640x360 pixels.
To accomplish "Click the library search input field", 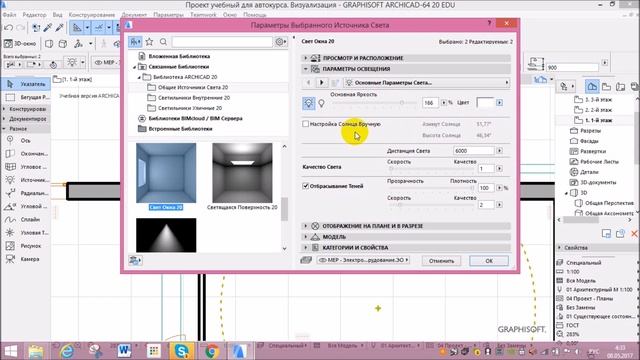I will pos(222,42).
